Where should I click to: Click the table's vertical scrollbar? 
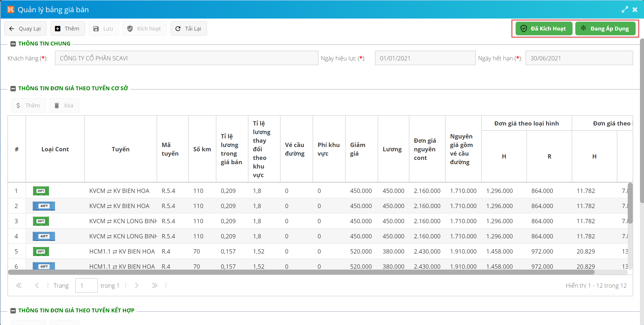(x=630, y=203)
